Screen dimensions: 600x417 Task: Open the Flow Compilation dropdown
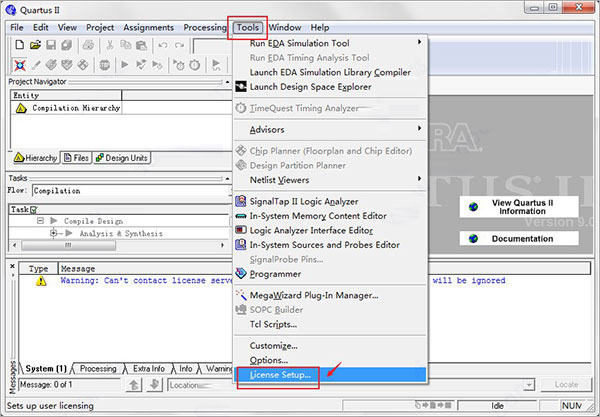(230, 191)
